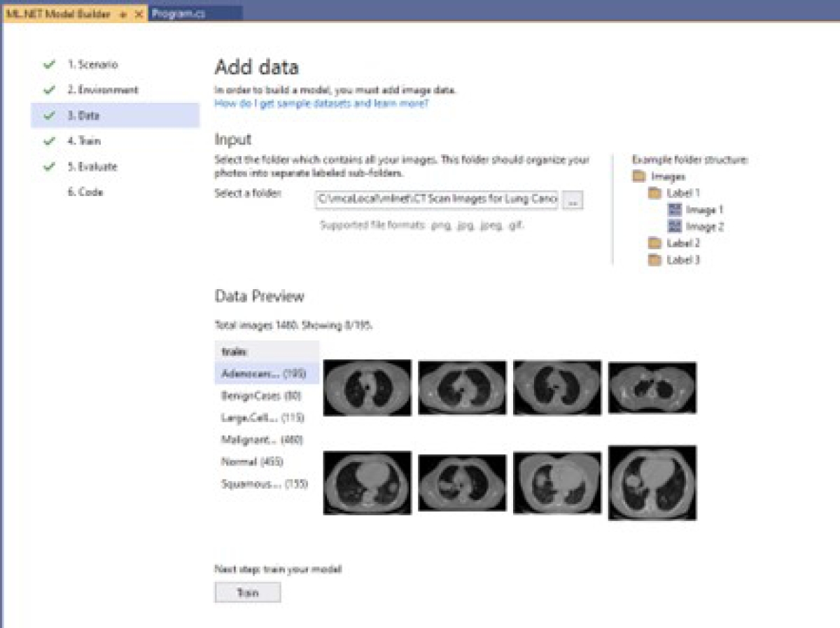Switch to the Program.cs tab

178,14
